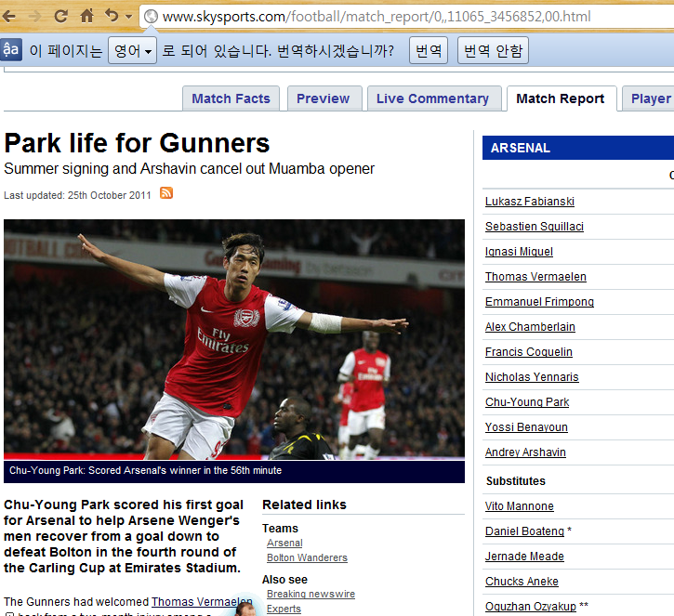Click the Last updated: 25th October 2011 text
The image size is (674, 616).
coord(77,195)
